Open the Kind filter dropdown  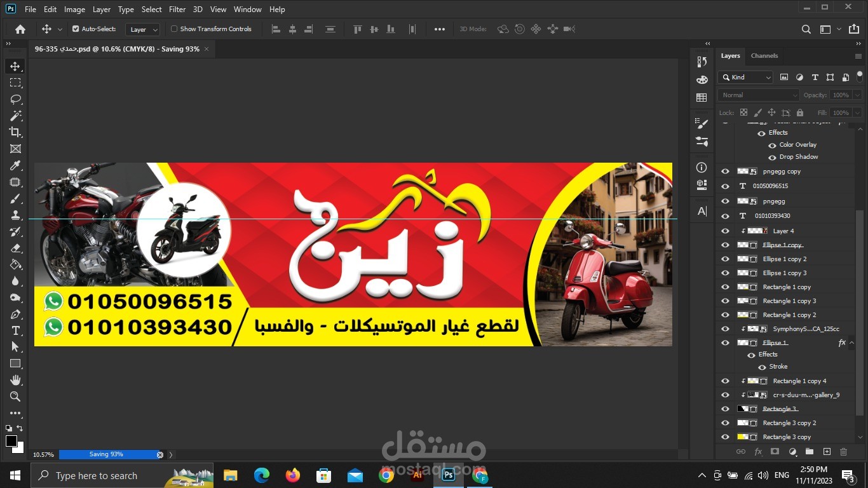[745, 78]
